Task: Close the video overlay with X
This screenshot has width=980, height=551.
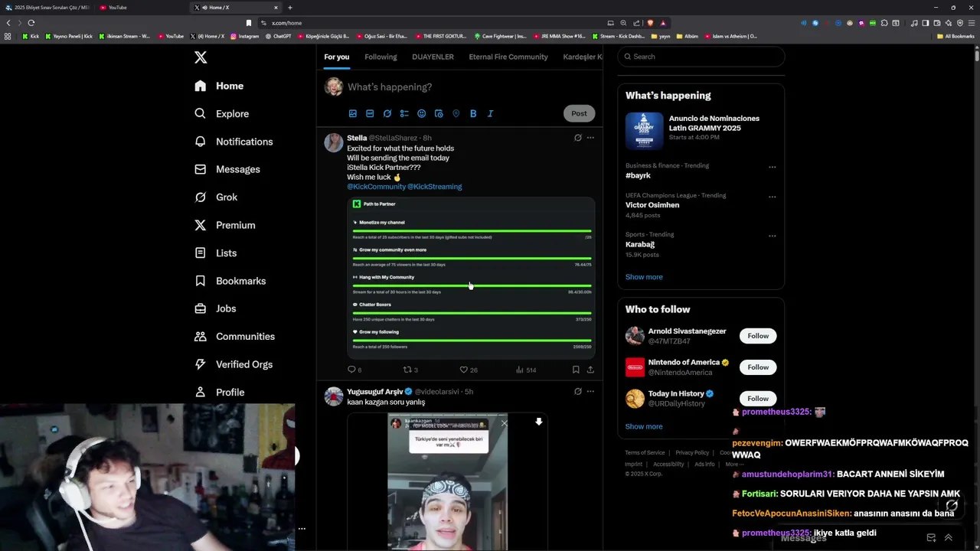Action: (x=504, y=423)
